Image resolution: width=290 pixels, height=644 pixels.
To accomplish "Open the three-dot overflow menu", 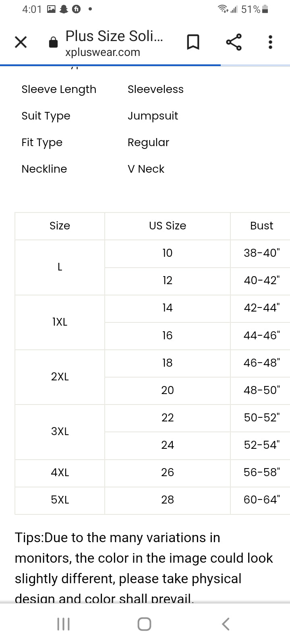I will click(x=270, y=42).
